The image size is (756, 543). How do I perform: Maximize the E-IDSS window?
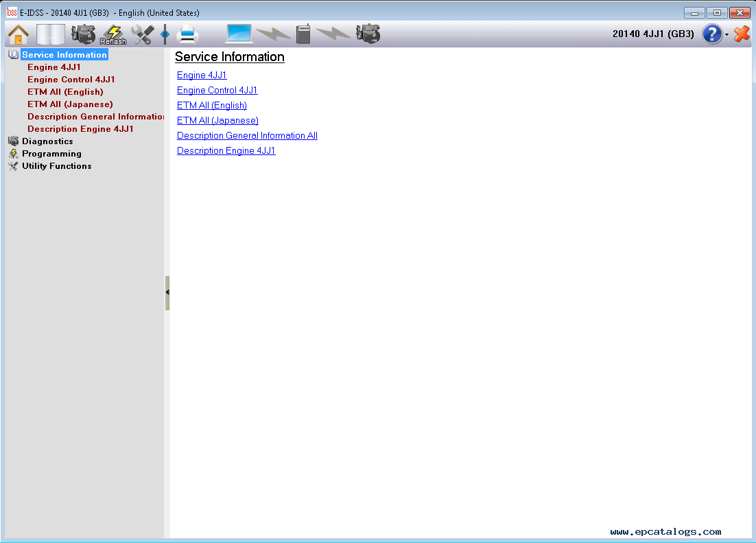tap(717, 13)
